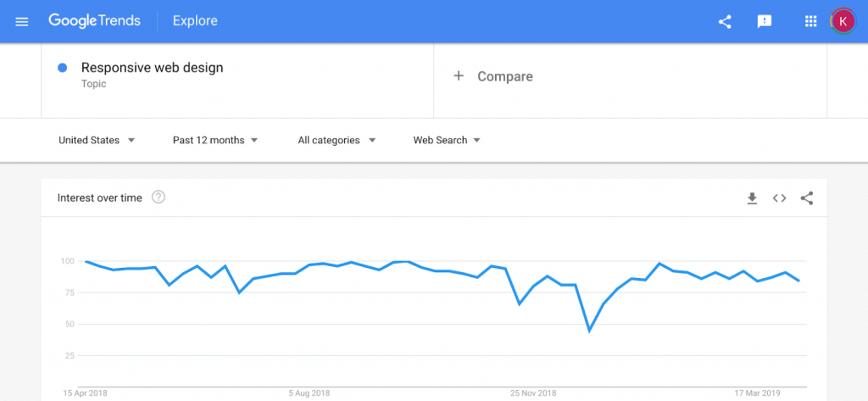Open the Google apps grid
The width and height of the screenshot is (868, 401).
point(810,21)
